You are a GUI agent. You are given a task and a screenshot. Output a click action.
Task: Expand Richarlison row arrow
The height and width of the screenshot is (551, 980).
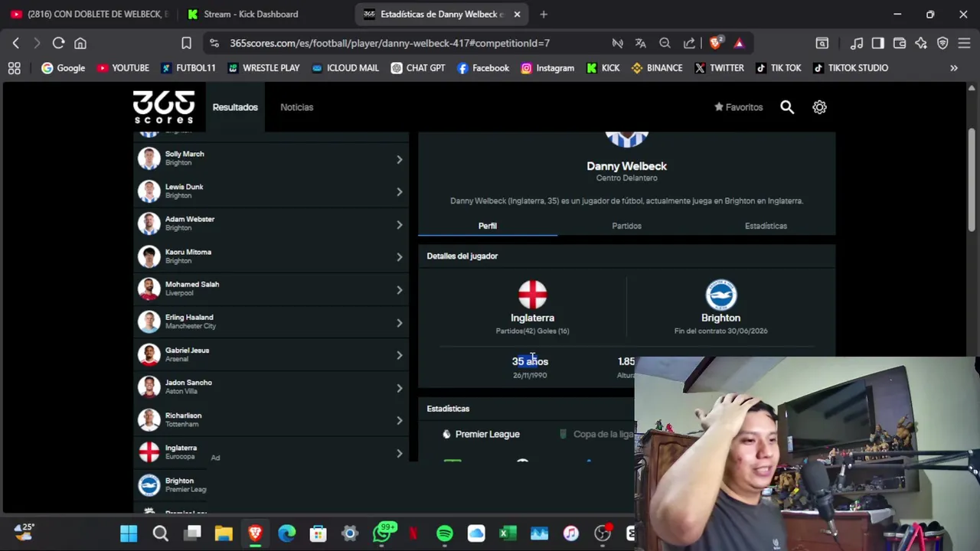pyautogui.click(x=399, y=420)
